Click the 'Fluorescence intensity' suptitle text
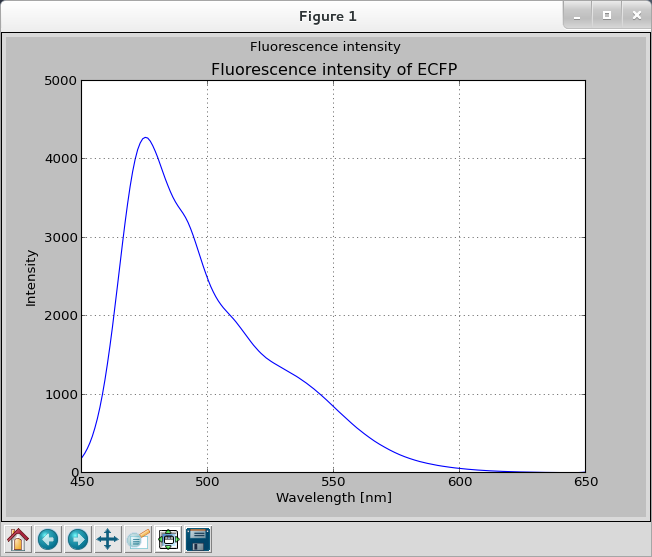Image resolution: width=652 pixels, height=557 pixels. 325,47
